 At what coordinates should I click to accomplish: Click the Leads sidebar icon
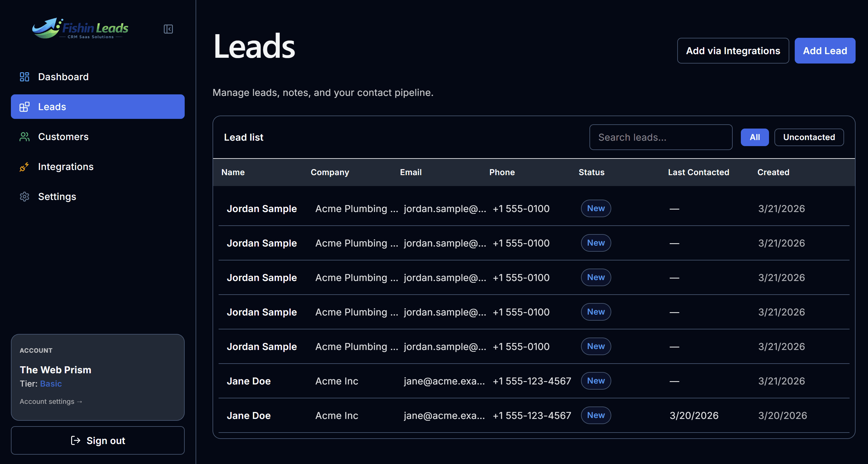tap(24, 107)
